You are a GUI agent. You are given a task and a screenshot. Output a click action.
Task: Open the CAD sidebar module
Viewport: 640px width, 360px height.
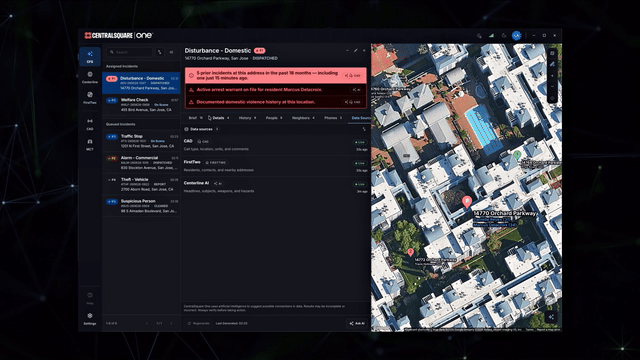[x=90, y=124]
